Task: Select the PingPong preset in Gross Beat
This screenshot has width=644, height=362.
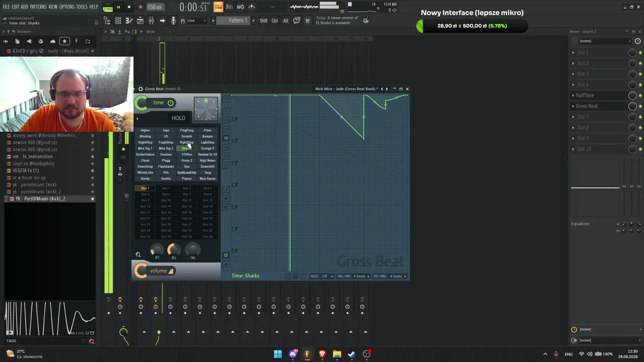Action: tap(187, 130)
